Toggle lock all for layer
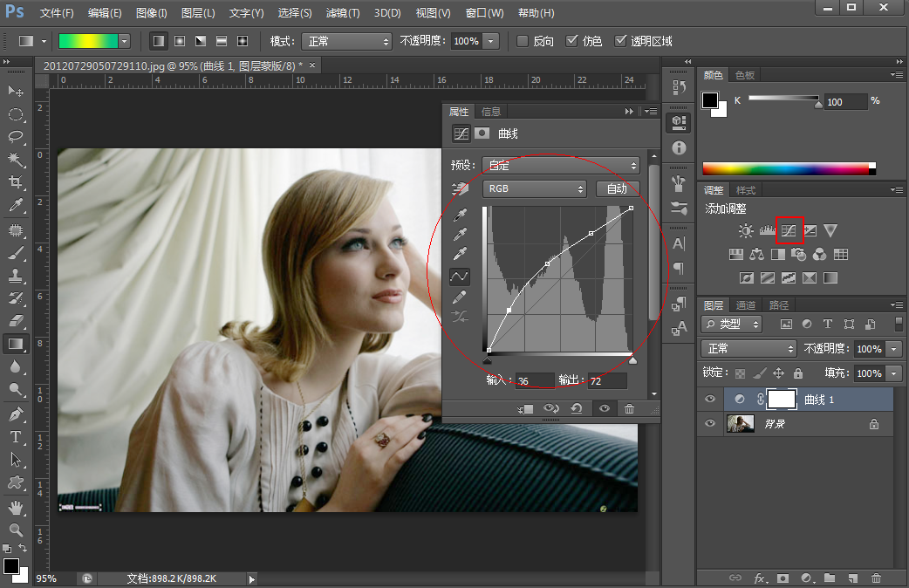The height and width of the screenshot is (588, 909). (x=798, y=373)
